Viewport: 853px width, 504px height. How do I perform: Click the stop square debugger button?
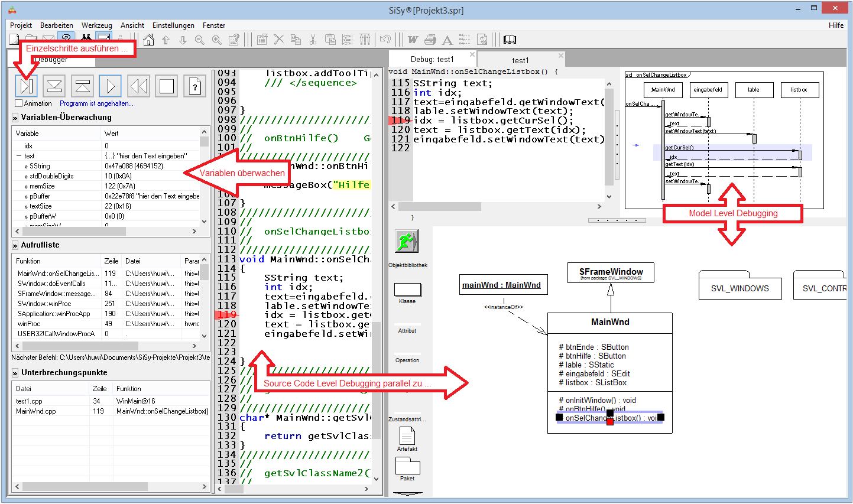point(167,86)
